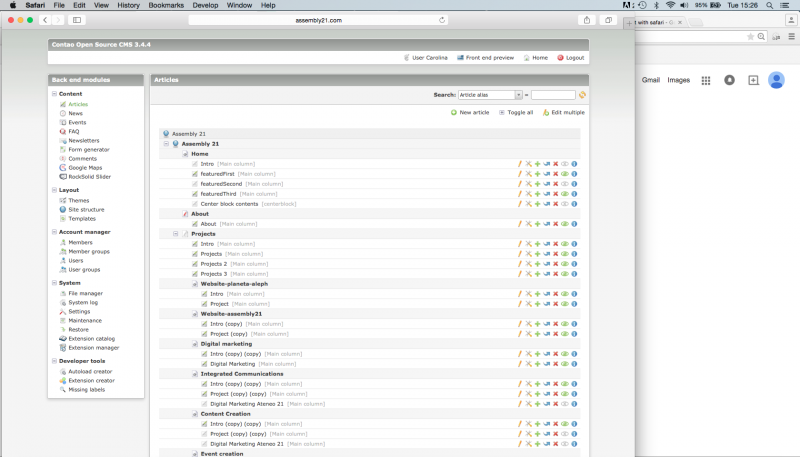Click the refresh search icon beside search field
Screen dimensions: 800x457
582,95
